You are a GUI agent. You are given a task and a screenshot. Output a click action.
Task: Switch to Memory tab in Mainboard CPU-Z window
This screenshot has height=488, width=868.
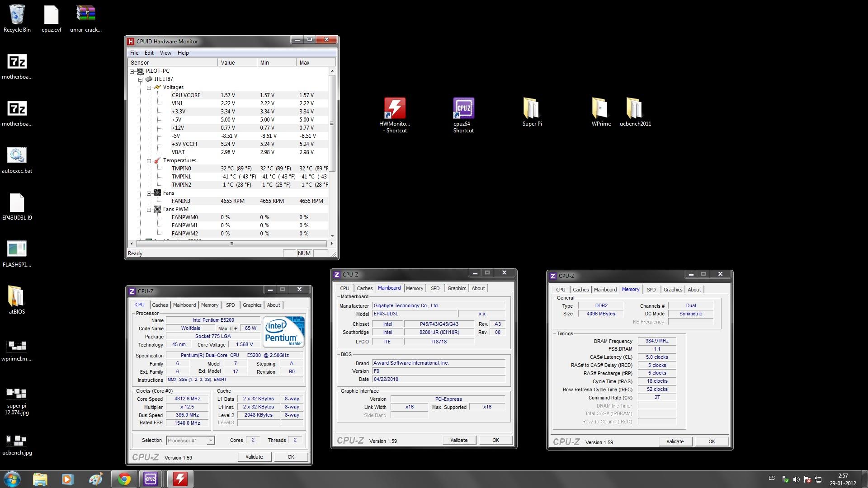(414, 288)
